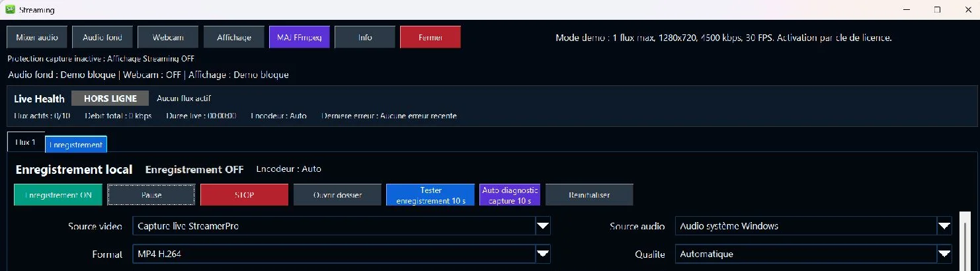The height and width of the screenshot is (271, 980).
Task: Minimize the Streaming window
Action: pyautogui.click(x=908, y=10)
